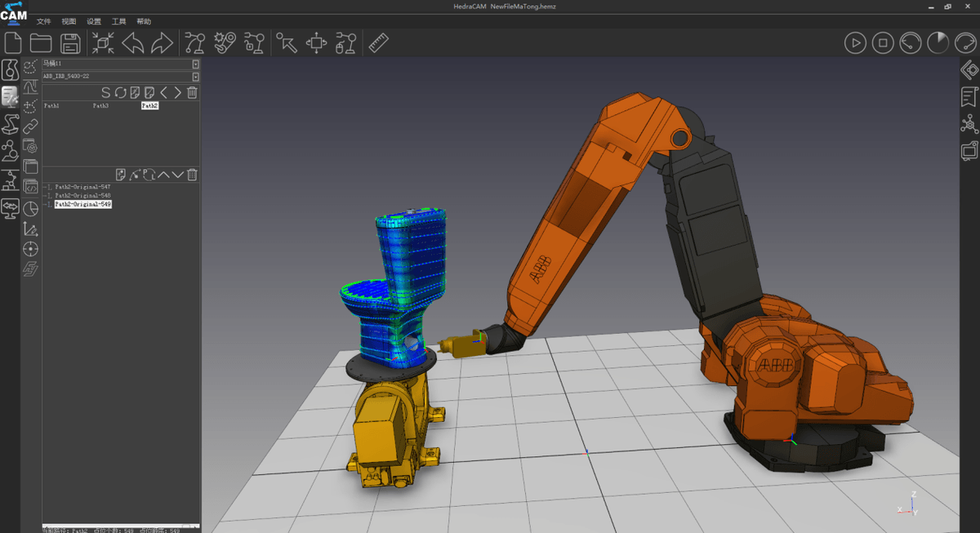
Task: Select the Path1 tab
Action: coord(51,106)
